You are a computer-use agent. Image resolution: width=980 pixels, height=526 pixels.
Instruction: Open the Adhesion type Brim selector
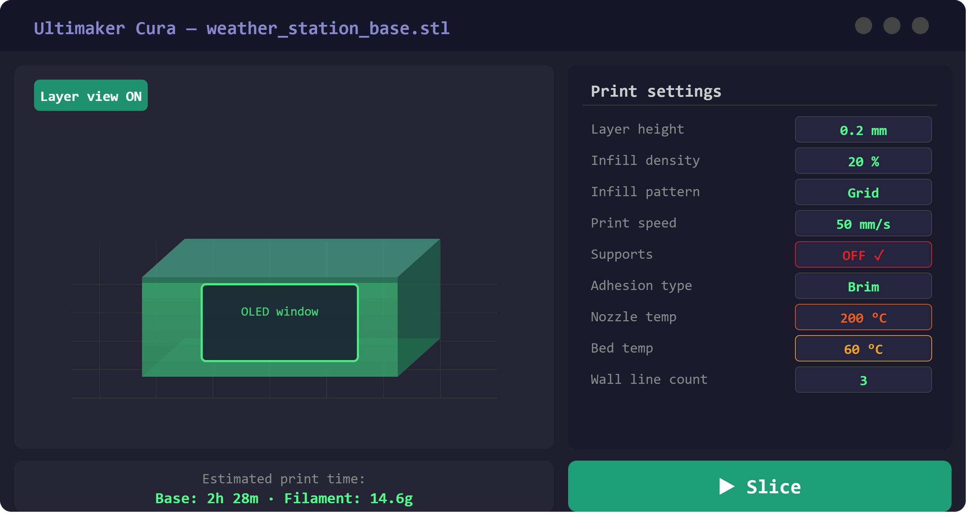(863, 286)
